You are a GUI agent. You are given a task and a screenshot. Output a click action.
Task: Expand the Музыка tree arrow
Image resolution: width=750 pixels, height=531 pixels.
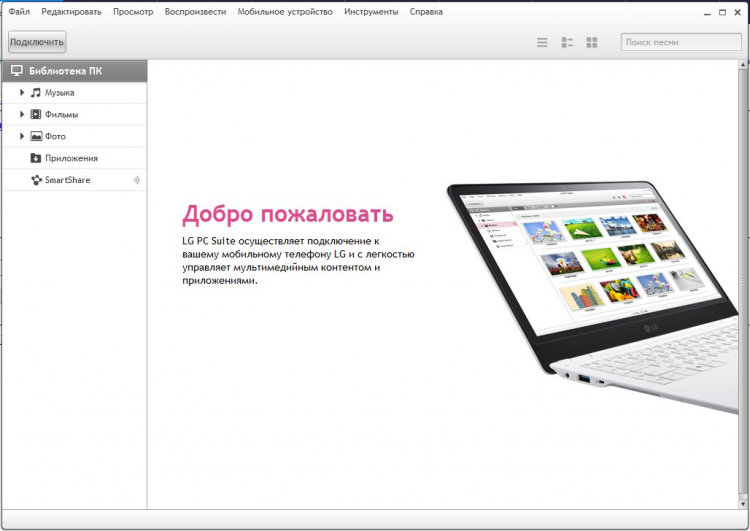pos(22,92)
